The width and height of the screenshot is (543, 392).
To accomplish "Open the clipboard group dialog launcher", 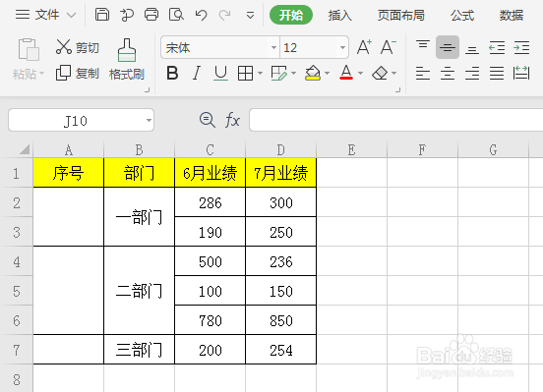I will [148, 90].
